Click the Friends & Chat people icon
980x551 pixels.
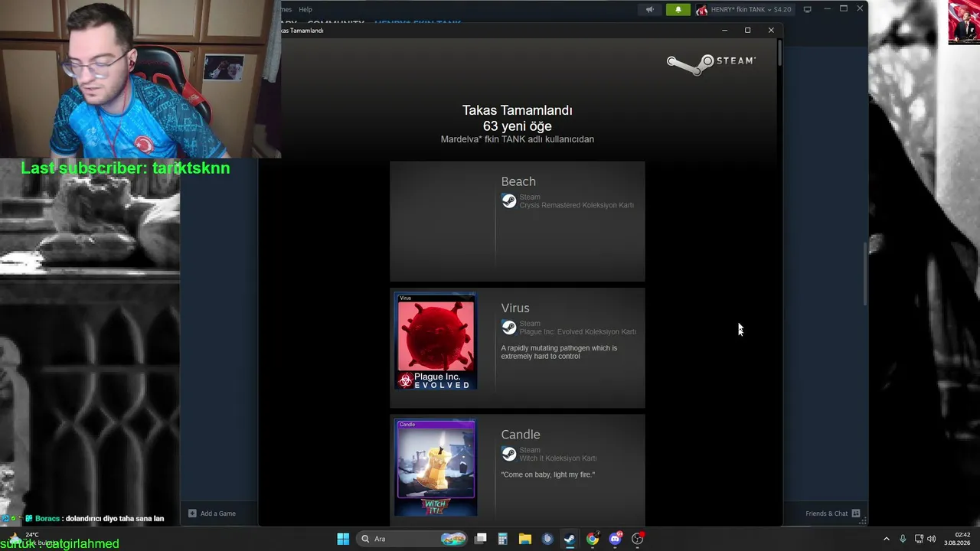click(856, 514)
